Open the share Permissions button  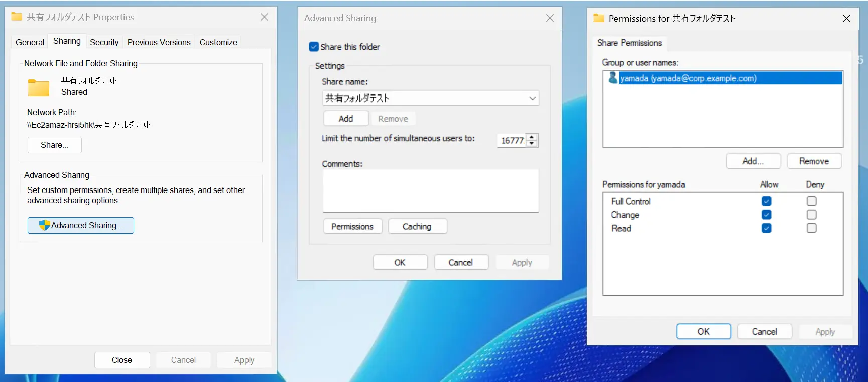pos(352,227)
